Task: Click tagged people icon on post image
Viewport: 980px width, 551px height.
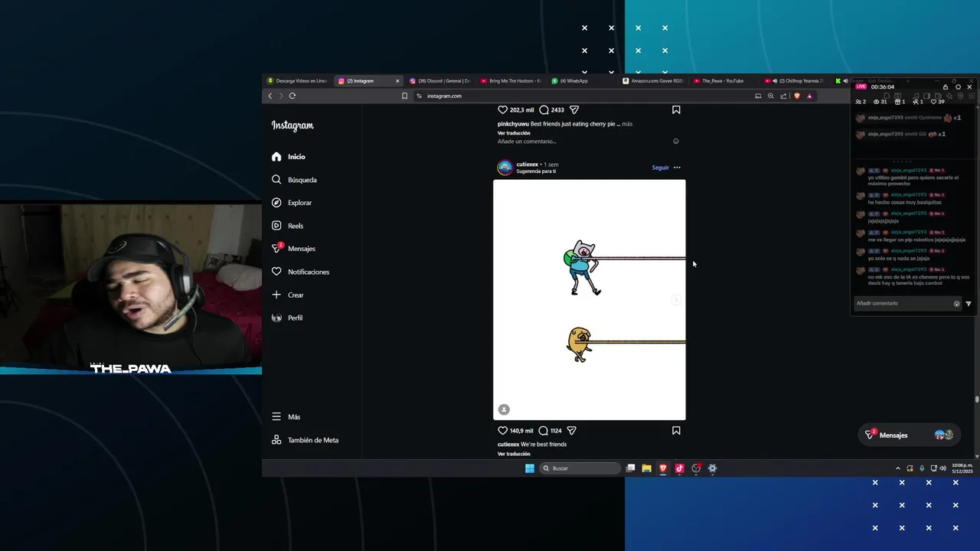Action: pyautogui.click(x=504, y=409)
